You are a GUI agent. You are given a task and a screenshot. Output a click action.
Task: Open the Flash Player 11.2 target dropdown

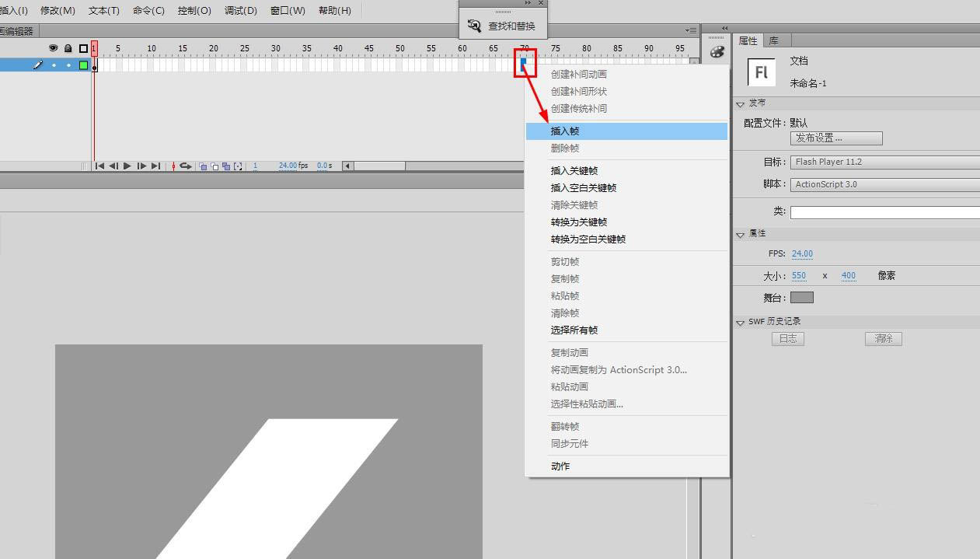(x=885, y=162)
